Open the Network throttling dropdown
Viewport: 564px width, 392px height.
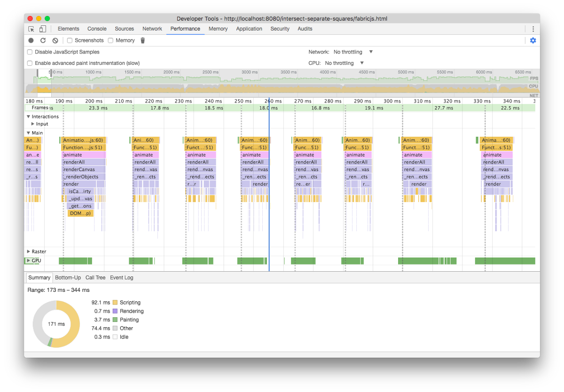pos(353,52)
